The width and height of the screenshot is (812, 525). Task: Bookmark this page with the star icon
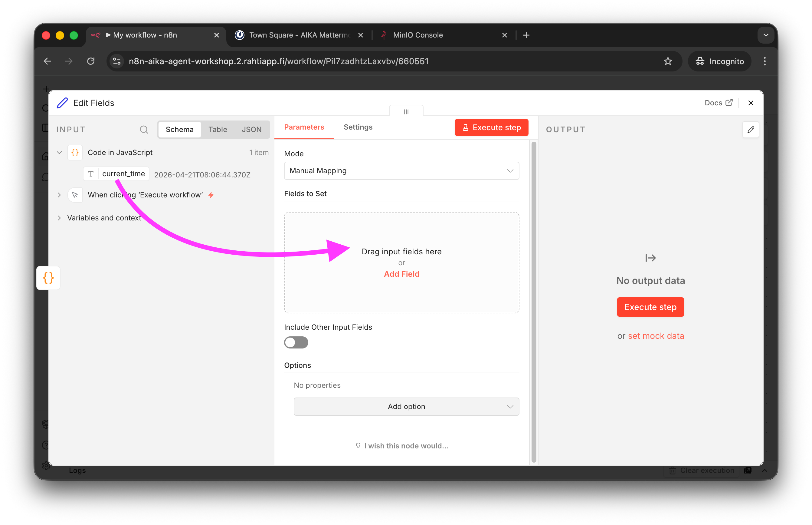pyautogui.click(x=668, y=61)
